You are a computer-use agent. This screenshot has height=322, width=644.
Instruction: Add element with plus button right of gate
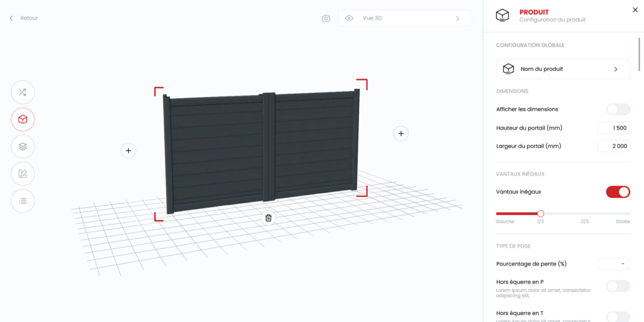tap(401, 133)
